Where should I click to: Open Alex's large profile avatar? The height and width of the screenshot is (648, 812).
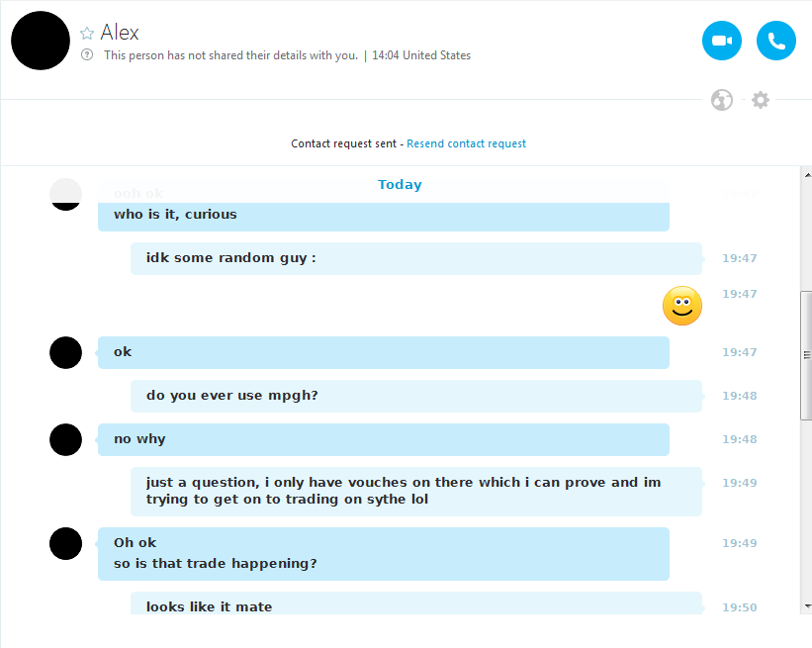pos(41,41)
